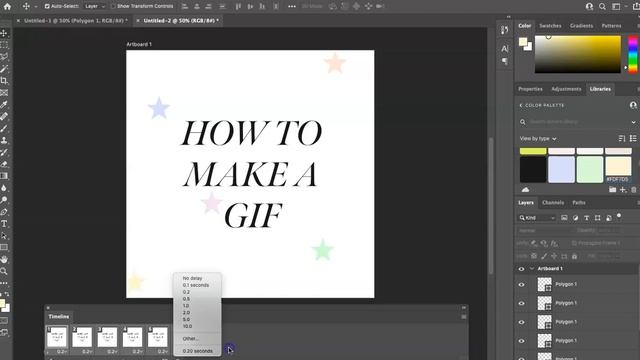The image size is (640, 360).
Task: Open the View by type dropdown
Action: click(538, 139)
